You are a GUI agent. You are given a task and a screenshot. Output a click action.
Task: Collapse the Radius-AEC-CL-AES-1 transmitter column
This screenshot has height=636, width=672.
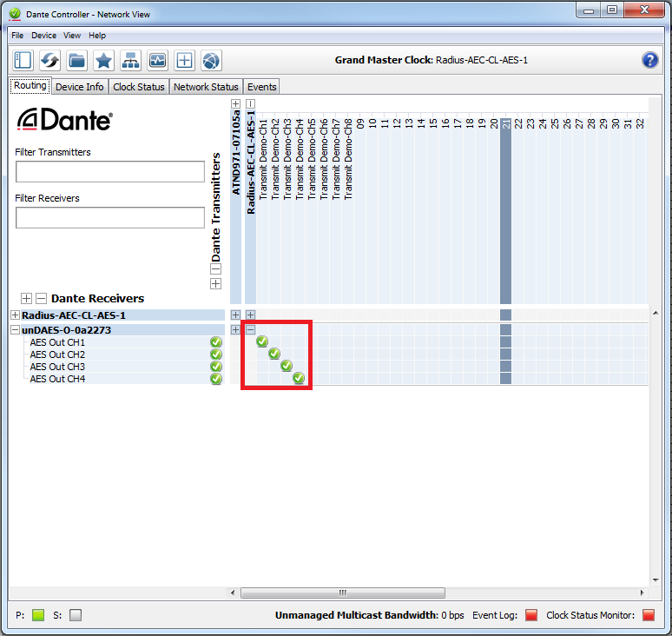click(251, 103)
